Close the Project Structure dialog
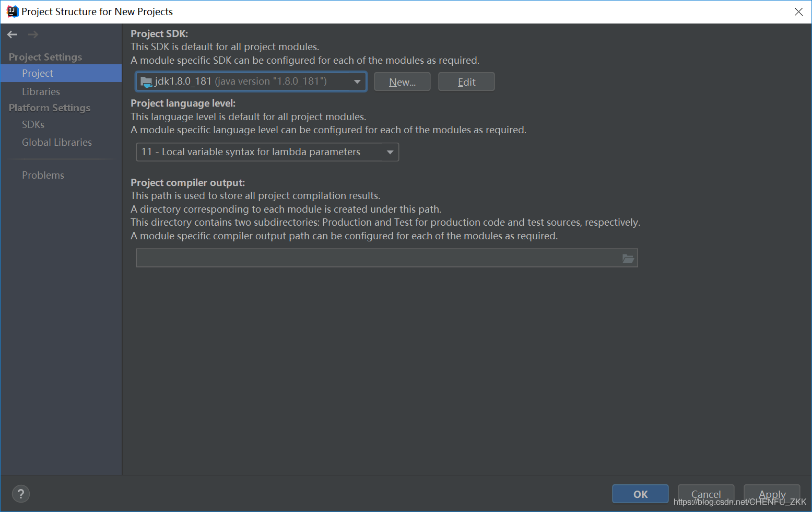Screen dimensions: 812x512 point(798,11)
